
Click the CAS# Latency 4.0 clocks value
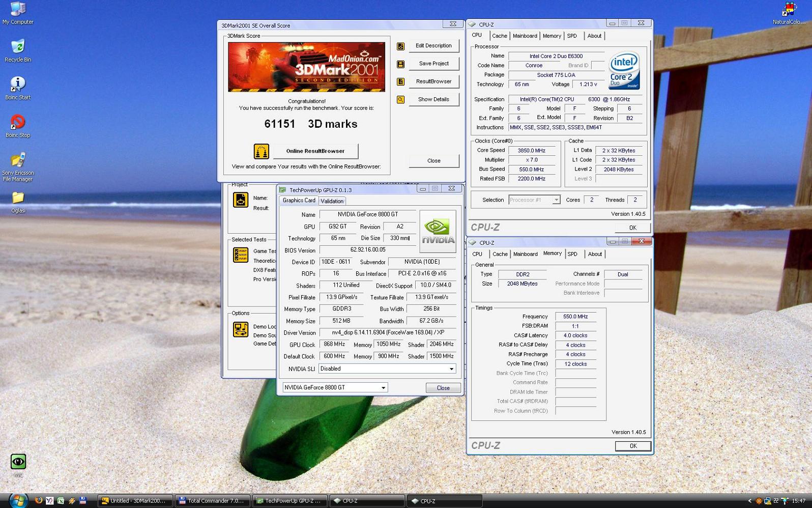coord(575,335)
